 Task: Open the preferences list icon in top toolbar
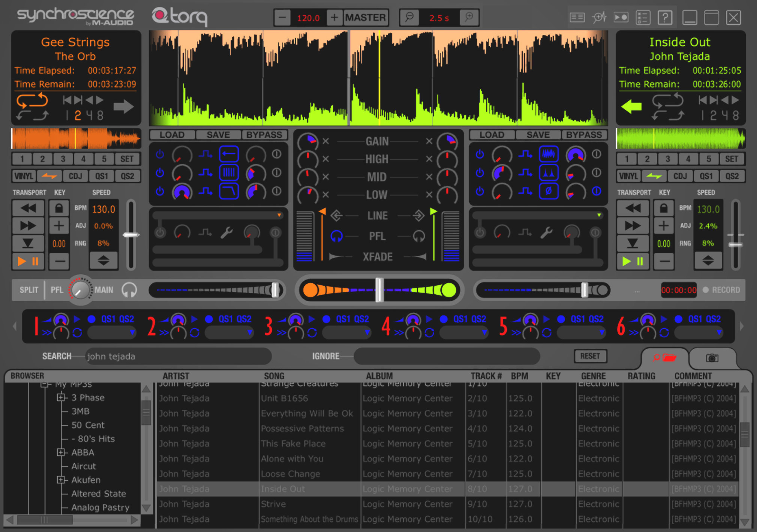pyautogui.click(x=643, y=18)
